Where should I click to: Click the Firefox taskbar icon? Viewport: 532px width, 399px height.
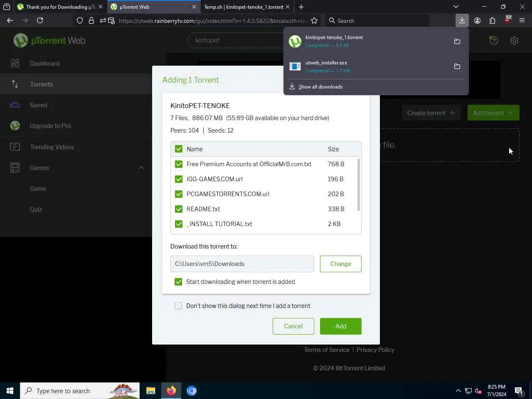coord(171,391)
